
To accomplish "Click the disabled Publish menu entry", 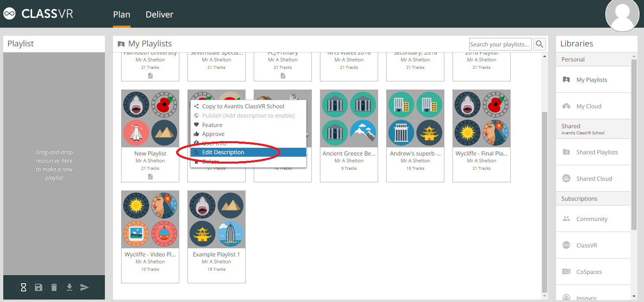I will coord(248,116).
